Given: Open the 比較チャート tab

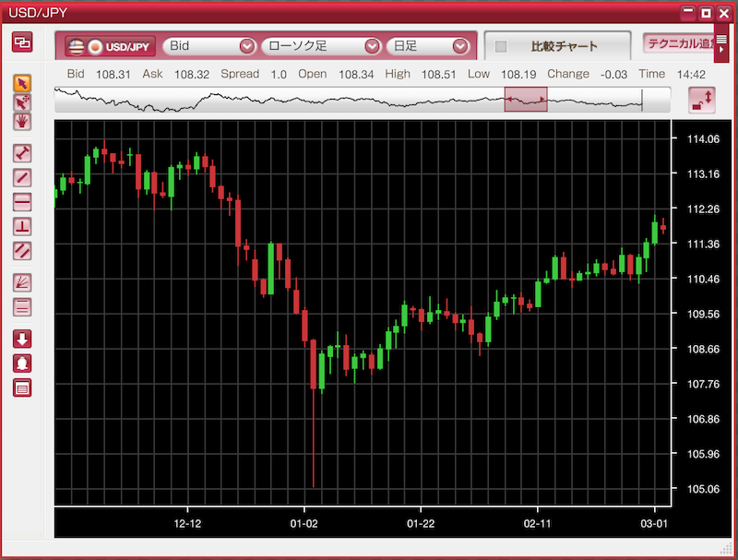Looking at the screenshot, I should [x=557, y=46].
